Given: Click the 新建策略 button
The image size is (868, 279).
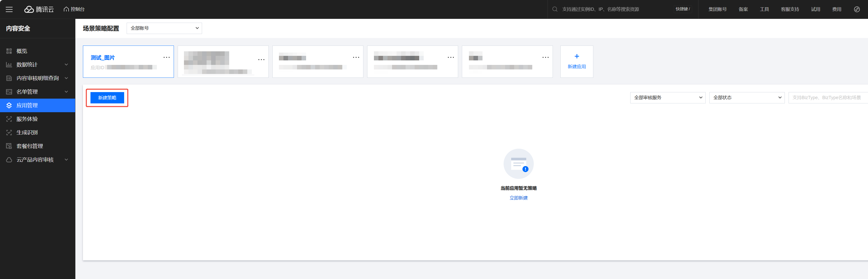Looking at the screenshot, I should [107, 98].
